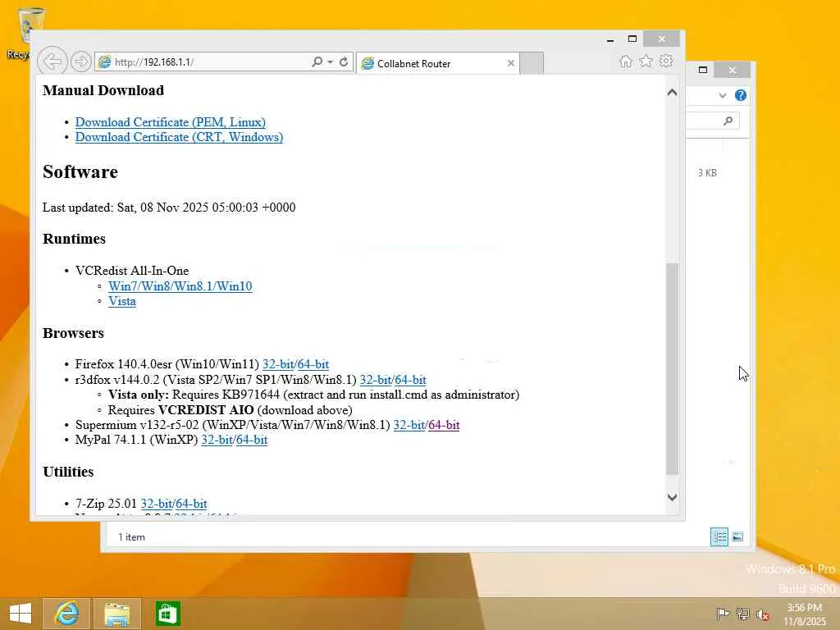
Task: Select the Recycle Bin desktop icon
Action: point(27,32)
